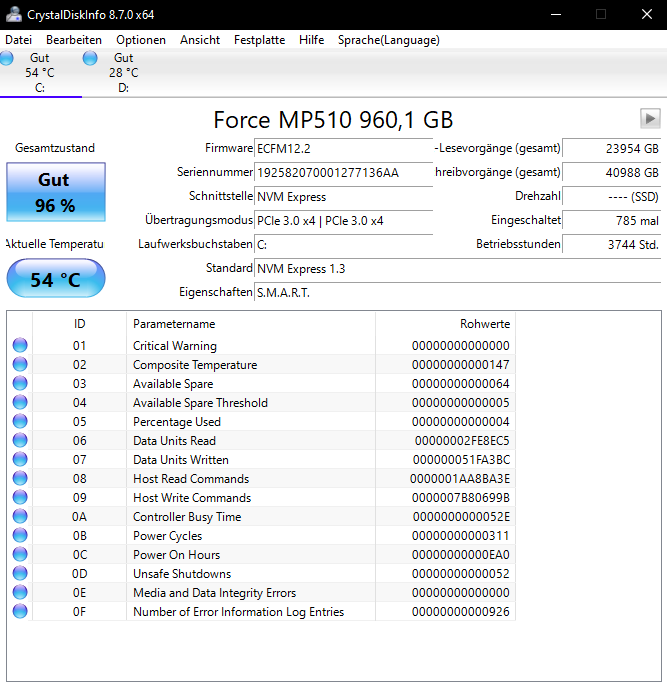This screenshot has width=667, height=683.
Task: Select the Unsafe Shutdowns parameter name
Action: click(182, 574)
